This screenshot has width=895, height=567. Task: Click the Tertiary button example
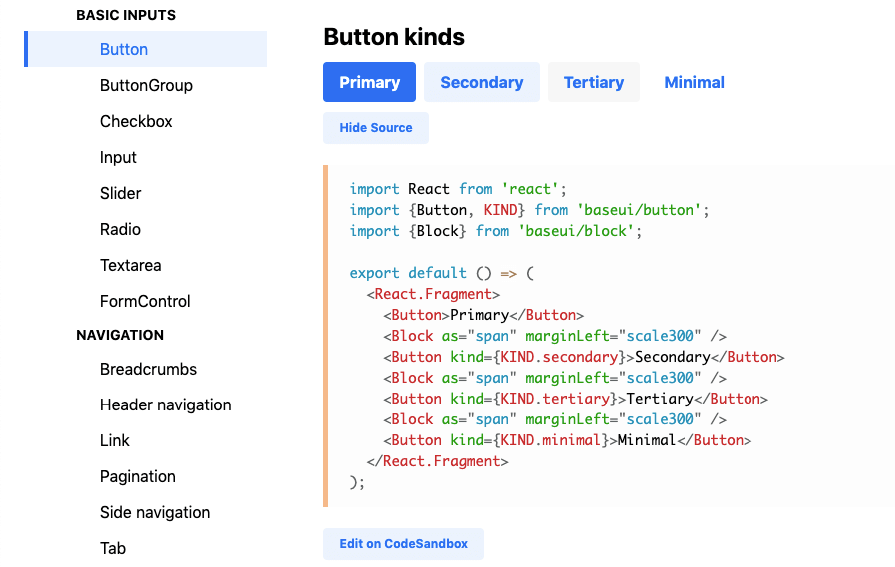(x=593, y=82)
